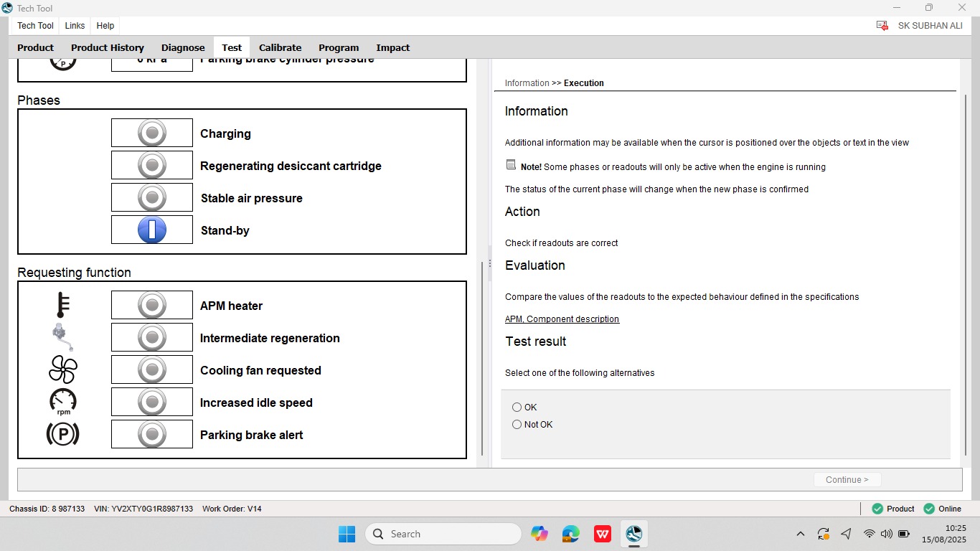Screen dimensions: 980x551
Task: Click the rpm gauge icon
Action: point(63,402)
